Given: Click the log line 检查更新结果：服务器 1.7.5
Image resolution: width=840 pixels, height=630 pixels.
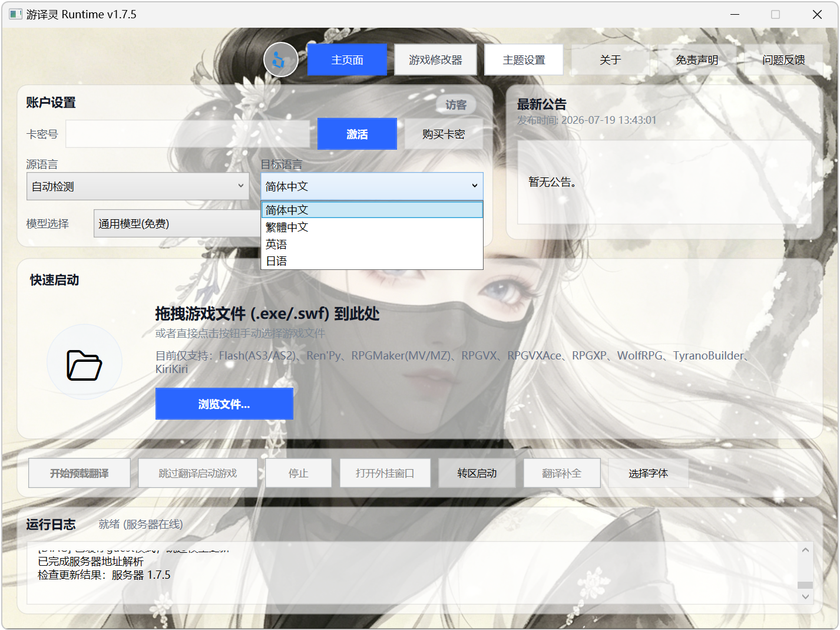Looking at the screenshot, I should coord(104,575).
